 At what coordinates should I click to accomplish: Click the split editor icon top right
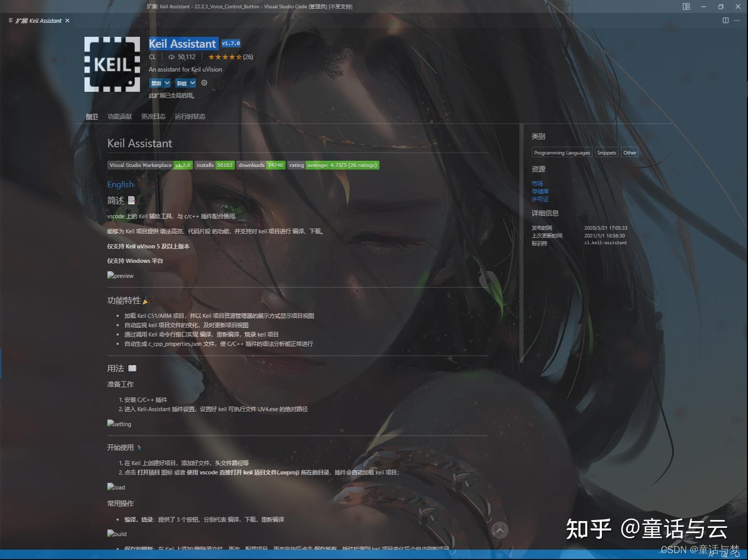[x=725, y=20]
